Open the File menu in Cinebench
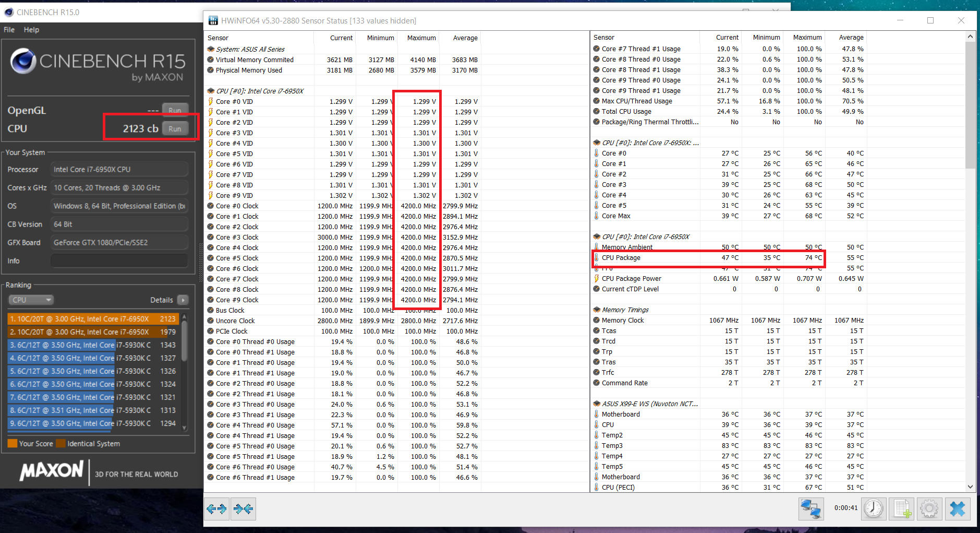The image size is (980, 533). [9, 30]
